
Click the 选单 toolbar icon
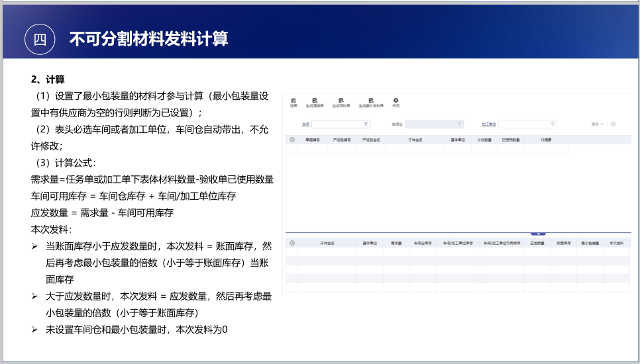point(293,102)
